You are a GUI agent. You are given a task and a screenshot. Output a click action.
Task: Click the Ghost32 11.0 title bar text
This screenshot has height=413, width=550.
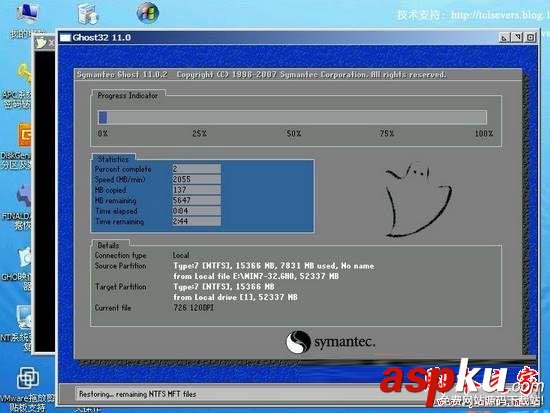pos(102,38)
